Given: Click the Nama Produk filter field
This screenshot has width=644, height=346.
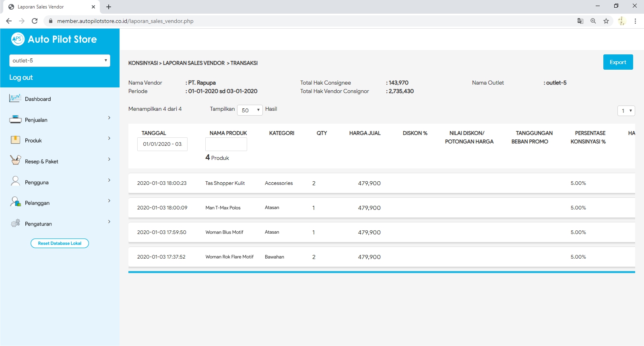Looking at the screenshot, I should 226,144.
